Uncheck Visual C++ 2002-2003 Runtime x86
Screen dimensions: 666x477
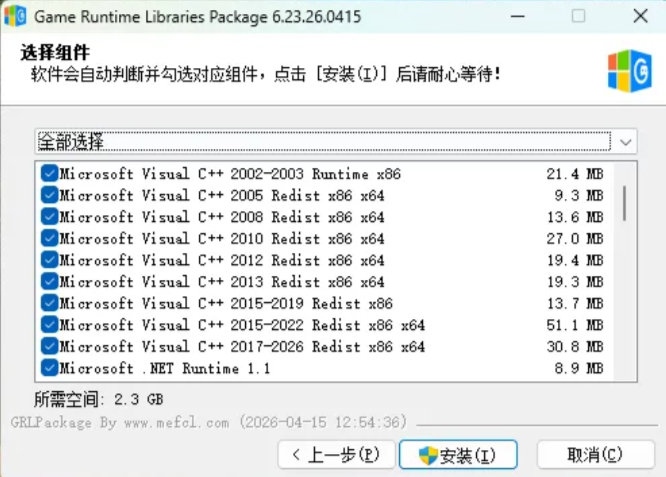[50, 174]
